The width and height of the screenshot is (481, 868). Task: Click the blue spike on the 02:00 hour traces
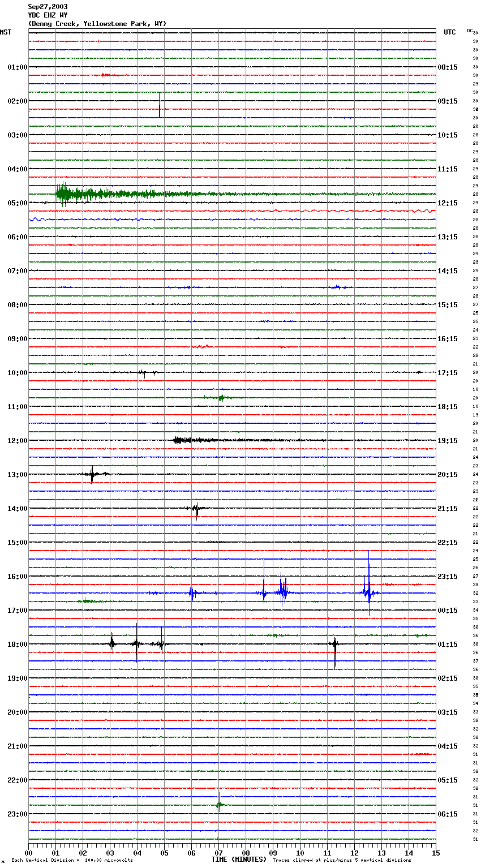coord(160,105)
